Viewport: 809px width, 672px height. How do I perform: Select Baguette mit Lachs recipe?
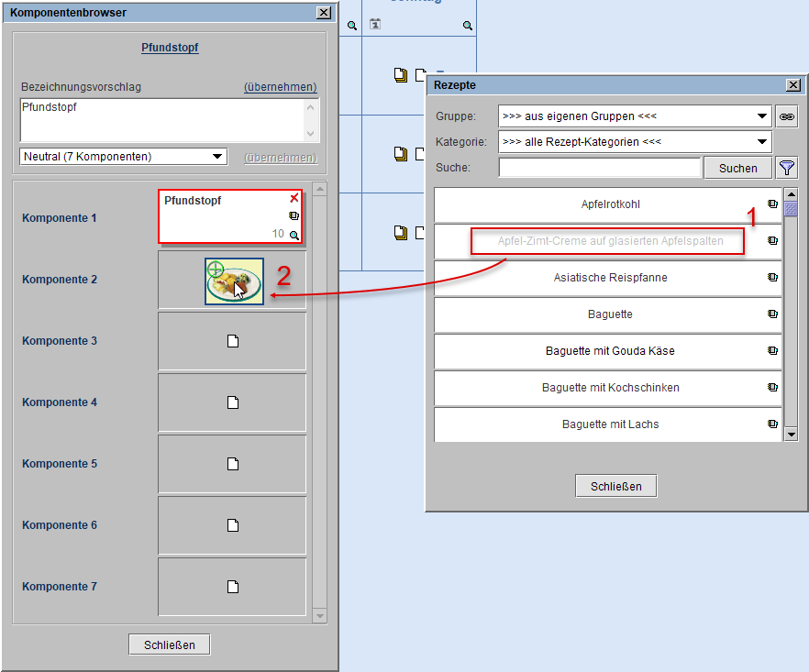click(608, 424)
